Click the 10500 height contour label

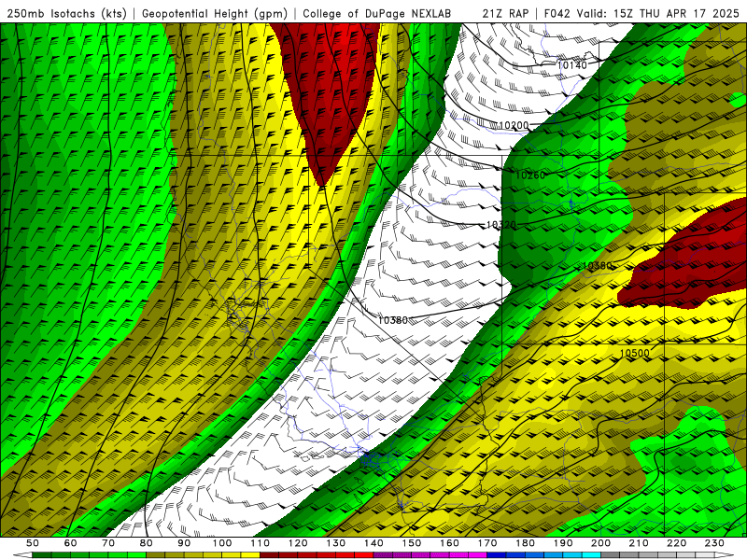click(634, 353)
